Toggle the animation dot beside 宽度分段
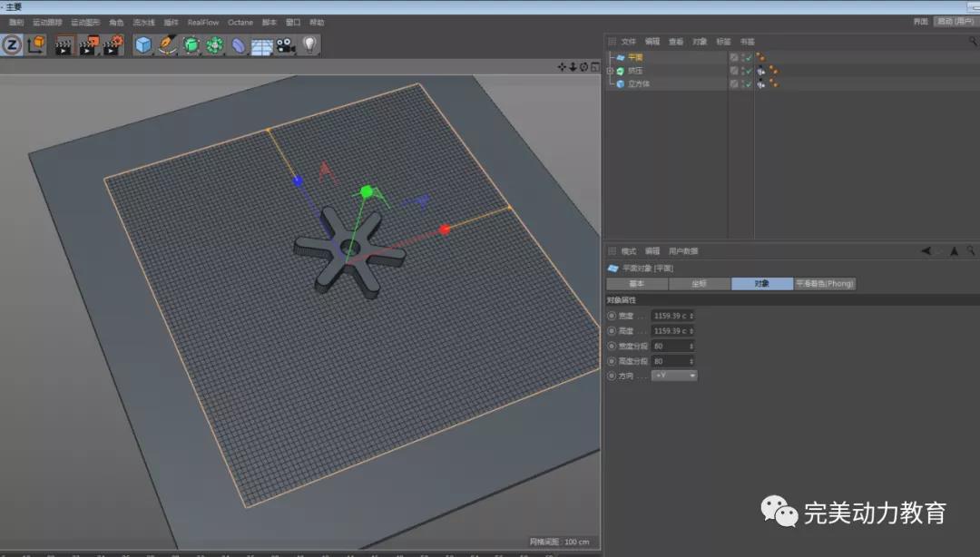The height and width of the screenshot is (557, 980). 611,346
